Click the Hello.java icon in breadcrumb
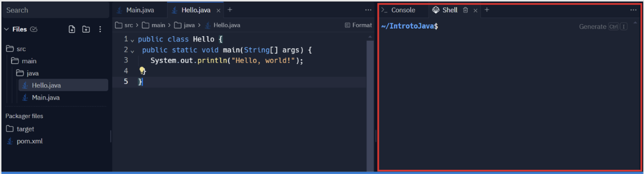Screen dimensions: 644x174 click(208, 25)
